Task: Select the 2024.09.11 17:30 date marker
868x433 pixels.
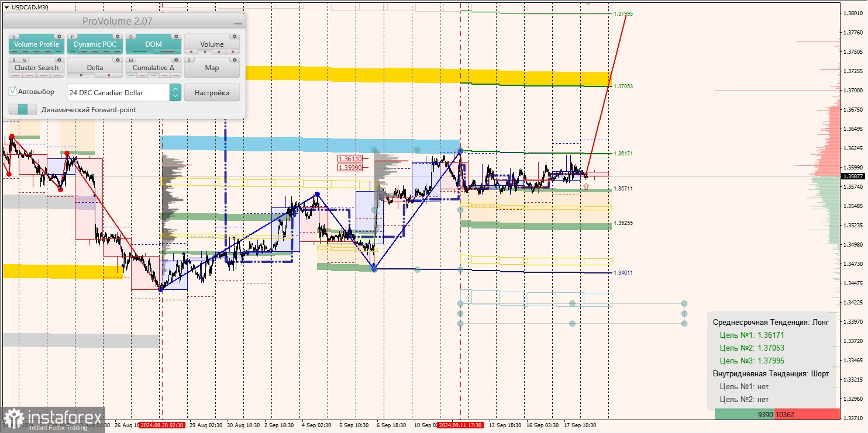Action: coord(461,425)
